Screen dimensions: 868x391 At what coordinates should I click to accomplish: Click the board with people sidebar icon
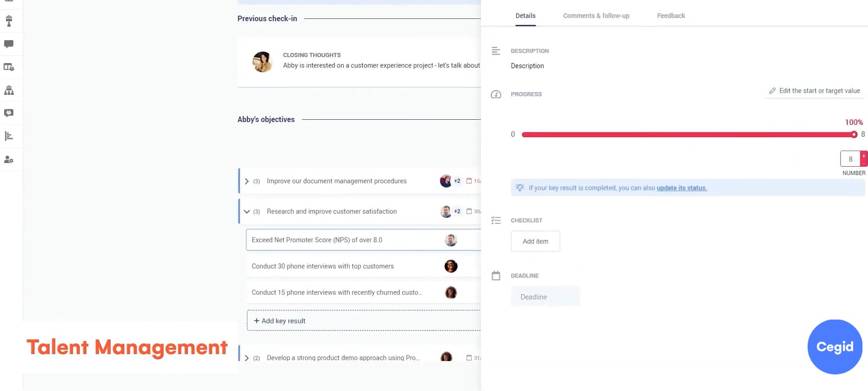pos(9,67)
